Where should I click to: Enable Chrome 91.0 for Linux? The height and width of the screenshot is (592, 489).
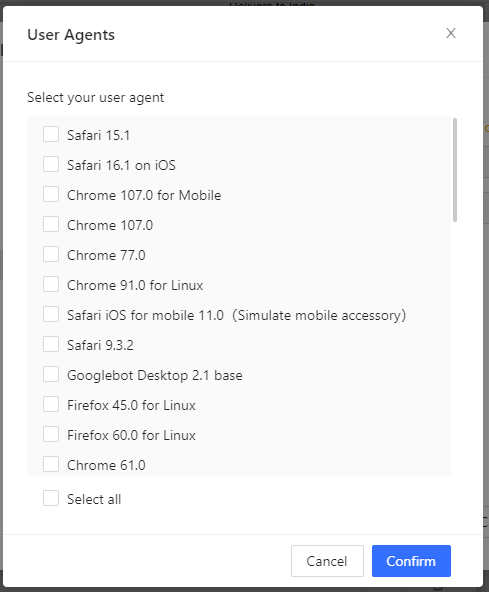tap(51, 284)
